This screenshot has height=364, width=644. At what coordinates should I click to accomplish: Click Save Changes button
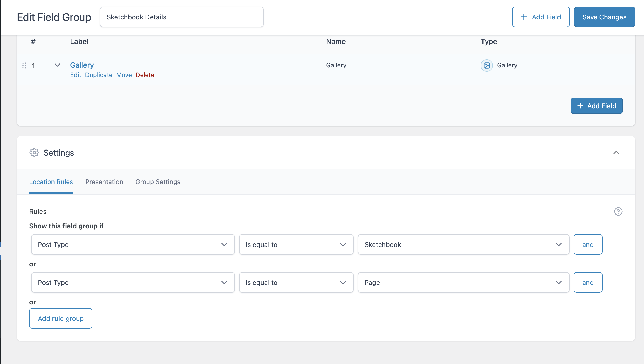(x=604, y=17)
